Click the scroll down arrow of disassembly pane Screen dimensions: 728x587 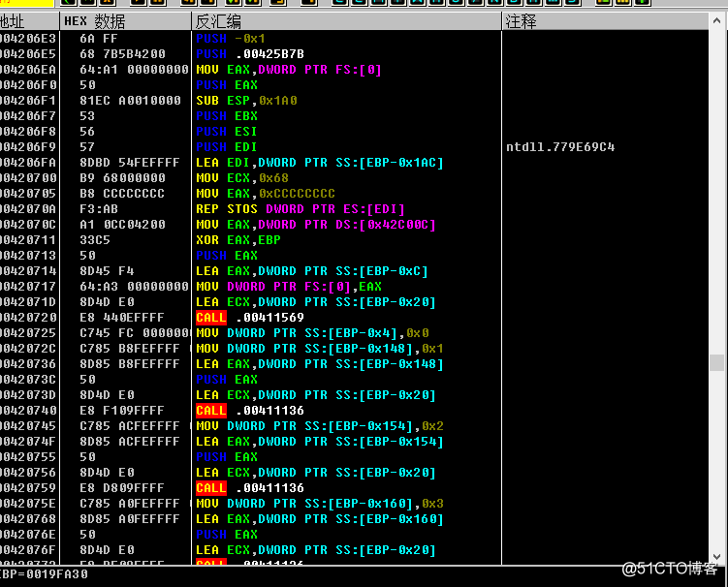[x=716, y=556]
